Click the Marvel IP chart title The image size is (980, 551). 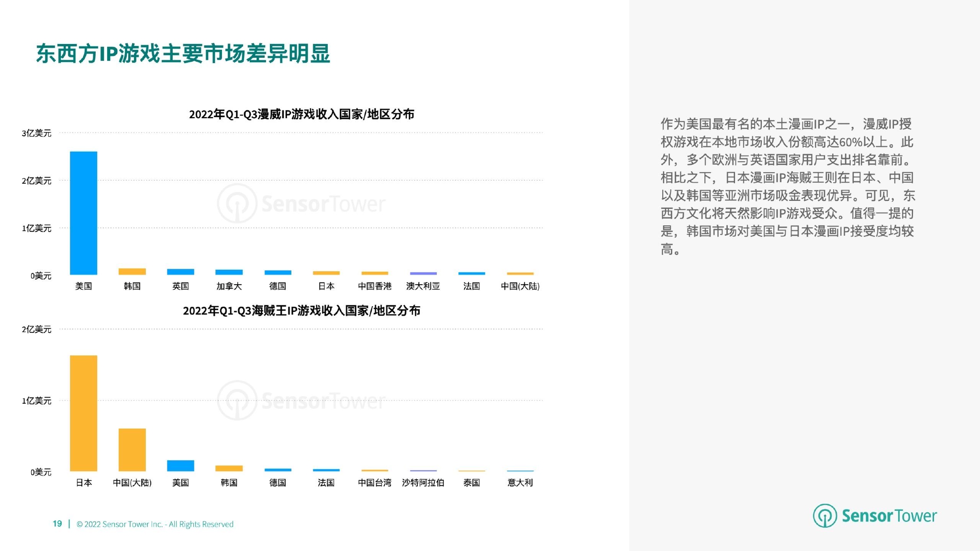coord(301,114)
